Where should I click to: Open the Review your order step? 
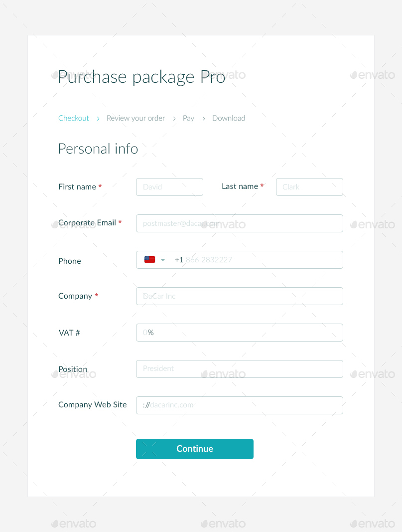coord(135,118)
